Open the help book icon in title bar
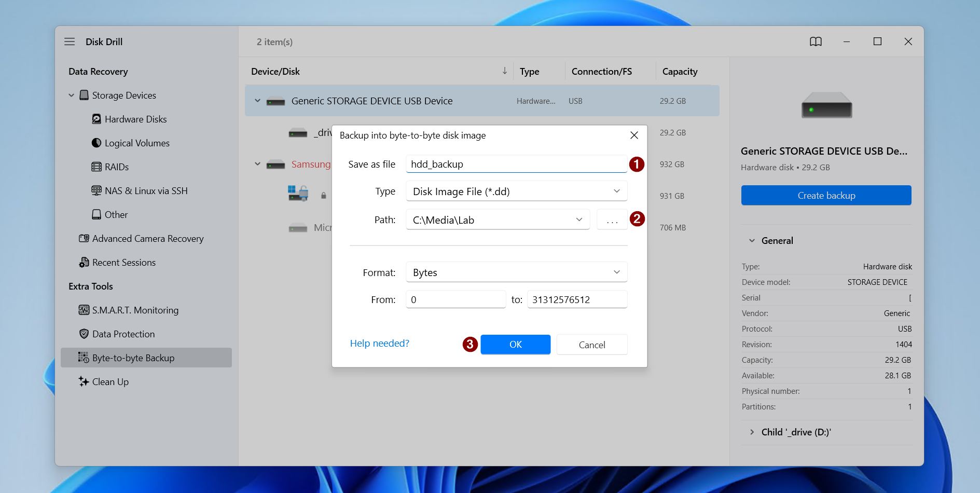Image resolution: width=980 pixels, height=493 pixels. pyautogui.click(x=816, y=42)
